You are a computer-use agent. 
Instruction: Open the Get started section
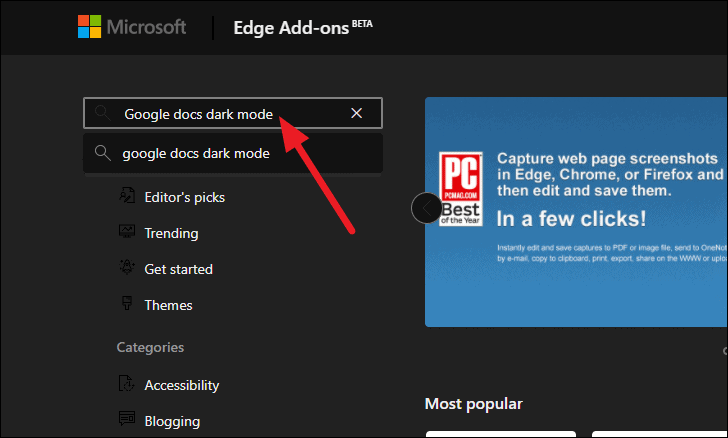coord(178,269)
